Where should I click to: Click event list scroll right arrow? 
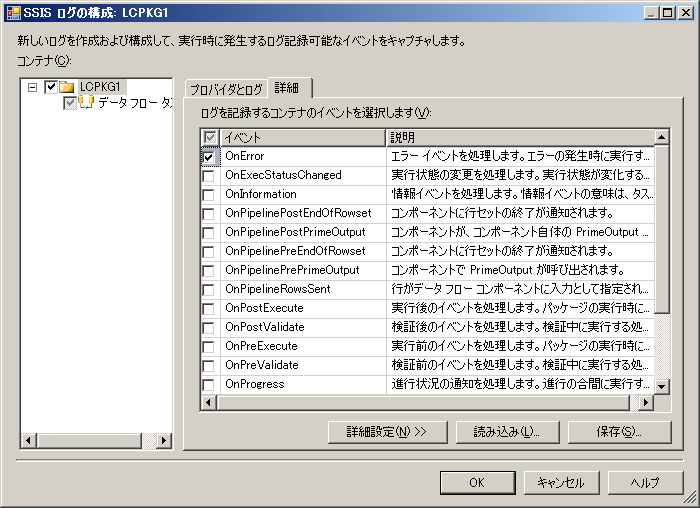click(x=646, y=403)
